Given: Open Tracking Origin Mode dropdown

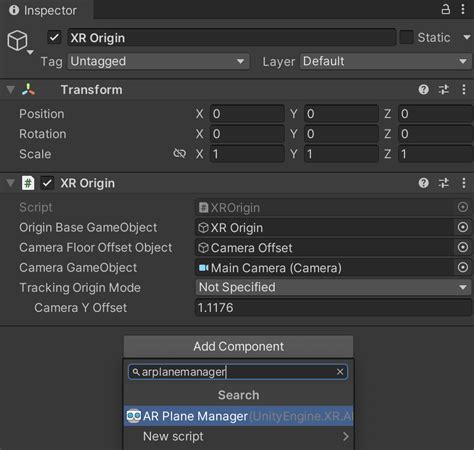Looking at the screenshot, I should [333, 287].
